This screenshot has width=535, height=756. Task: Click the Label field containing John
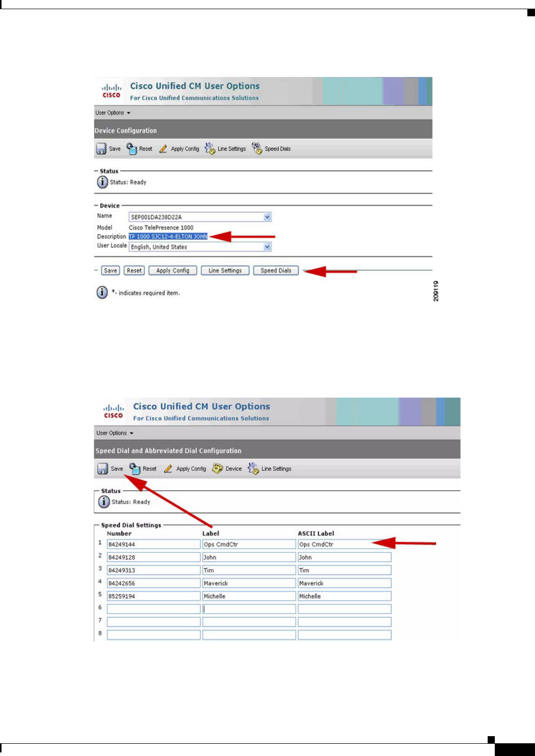(x=249, y=557)
